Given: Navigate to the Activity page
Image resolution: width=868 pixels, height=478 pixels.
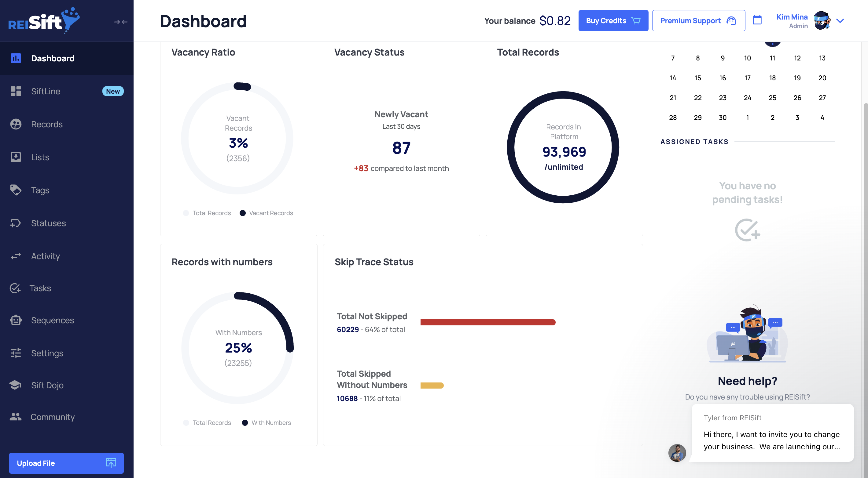Looking at the screenshot, I should [46, 256].
